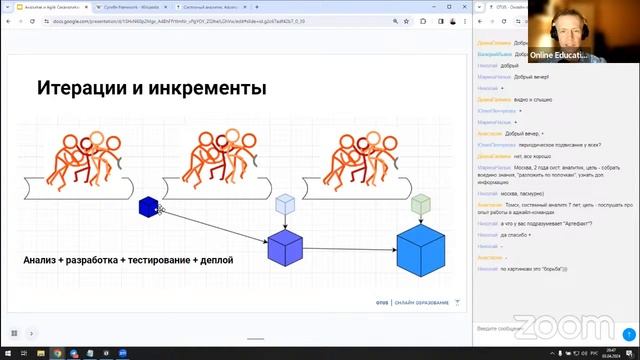Switch to the third Chrome tab
The width and height of the screenshot is (640, 360).
click(x=211, y=7)
